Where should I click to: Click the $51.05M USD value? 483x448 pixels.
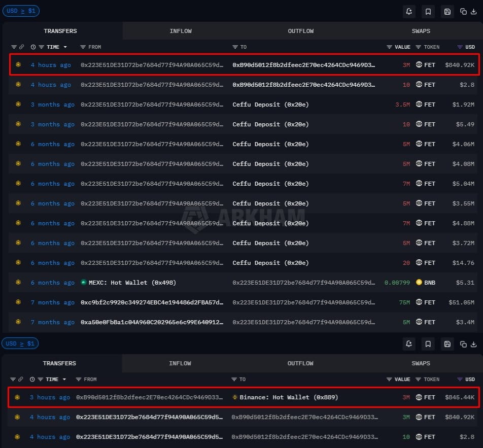462,302
